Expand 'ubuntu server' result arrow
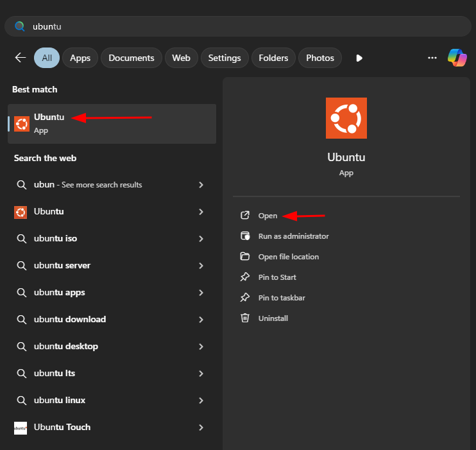This screenshot has height=450, width=476. point(201,266)
